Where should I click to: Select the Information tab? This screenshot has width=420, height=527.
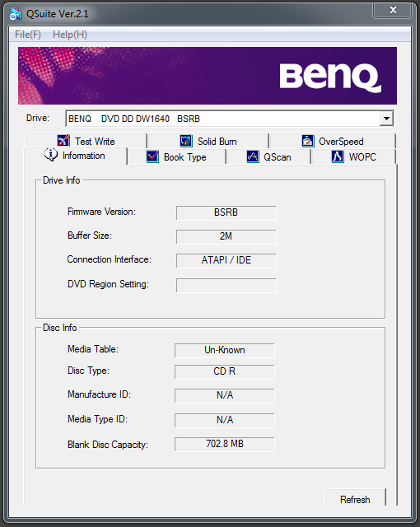(x=75, y=156)
